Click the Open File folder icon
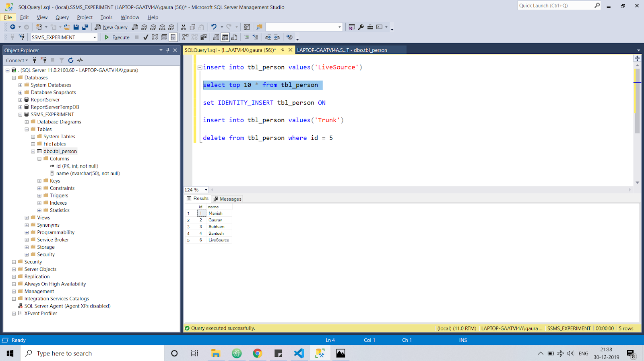Screen dimensions: 644x361 point(67,27)
